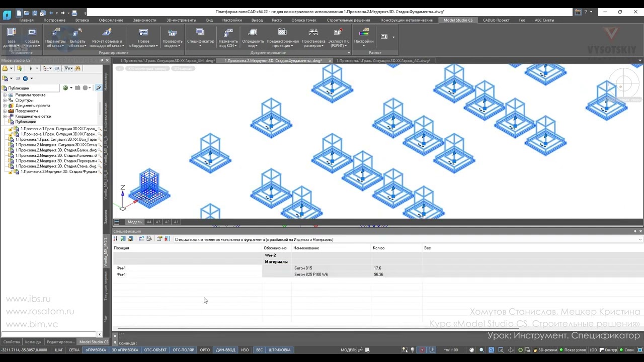Expand the Разделы проекта tree node
The height and width of the screenshot is (362, 644).
(x=5, y=95)
